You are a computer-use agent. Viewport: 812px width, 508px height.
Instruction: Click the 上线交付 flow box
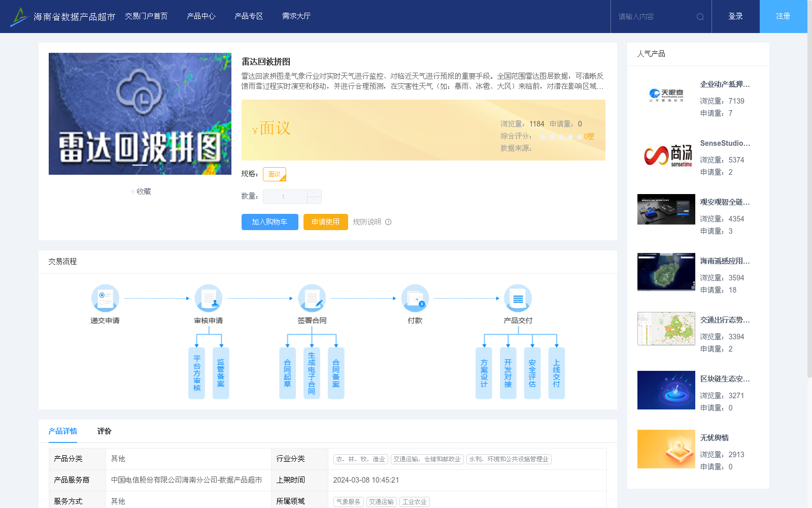[557, 373]
